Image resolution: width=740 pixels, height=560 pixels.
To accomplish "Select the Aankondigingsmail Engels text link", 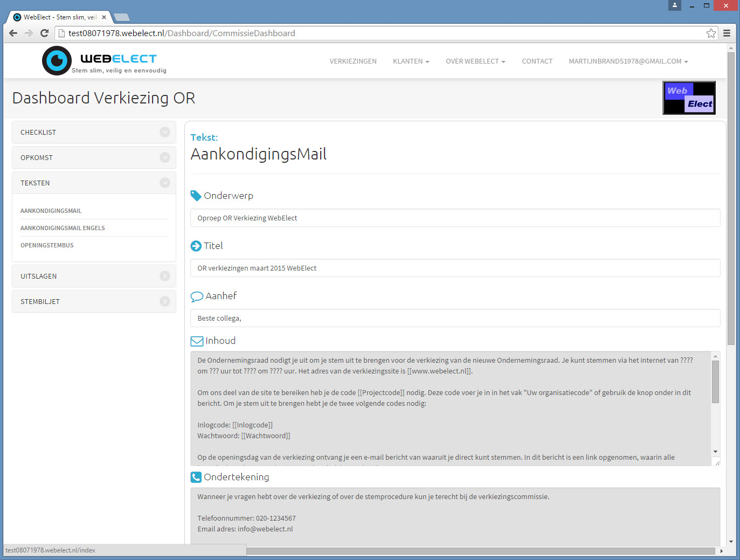I will coord(63,228).
